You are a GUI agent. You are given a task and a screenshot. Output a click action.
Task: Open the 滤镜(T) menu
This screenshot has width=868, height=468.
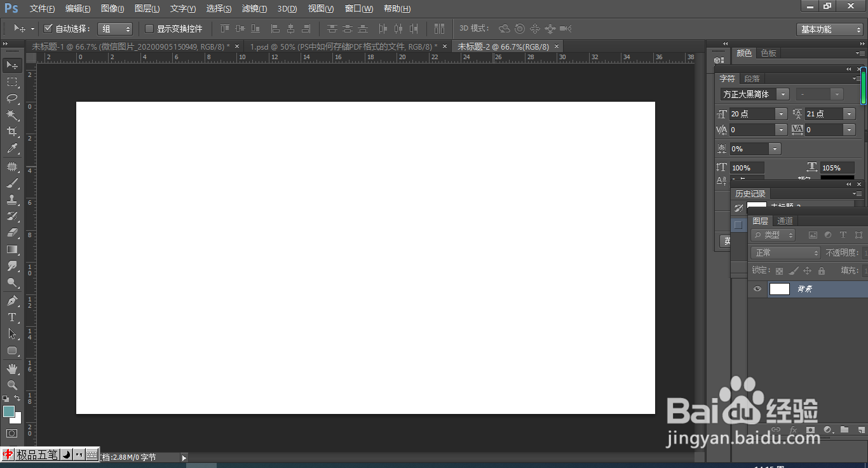point(254,9)
